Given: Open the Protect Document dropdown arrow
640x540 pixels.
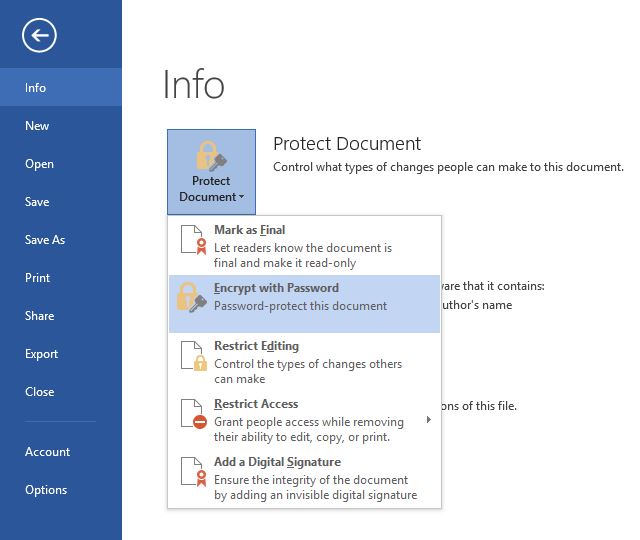Looking at the screenshot, I should pyautogui.click(x=242, y=197).
